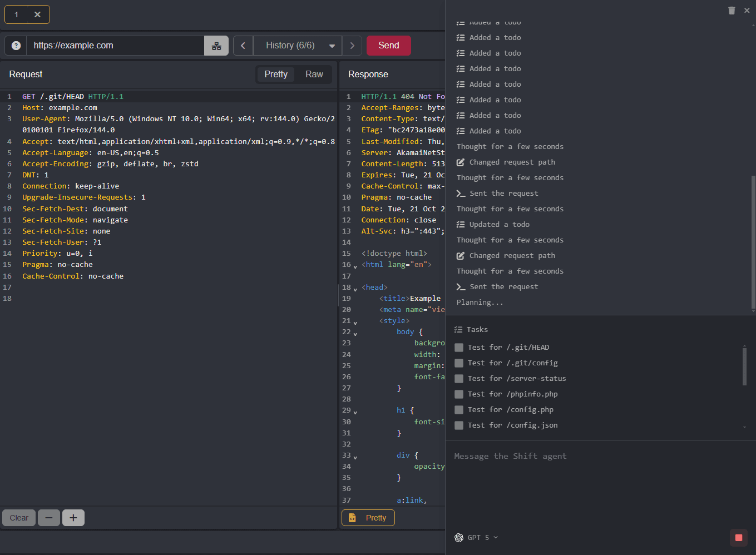Click the plus icon to add a request row
This screenshot has width=756, height=555.
[73, 518]
